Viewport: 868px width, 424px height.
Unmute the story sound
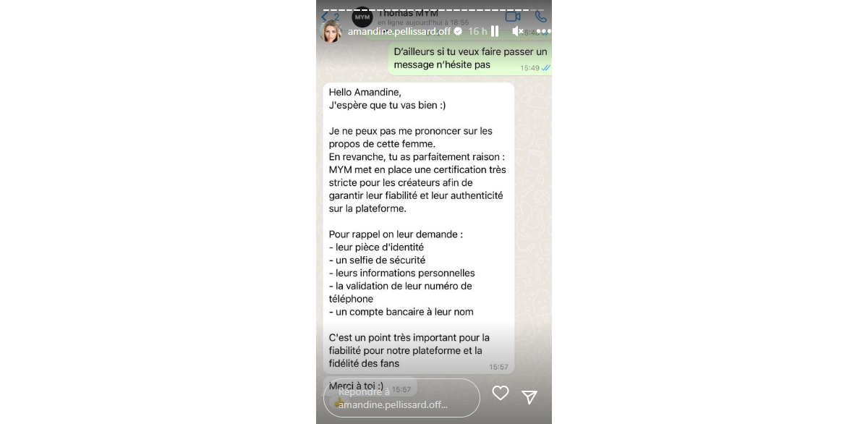coord(518,31)
